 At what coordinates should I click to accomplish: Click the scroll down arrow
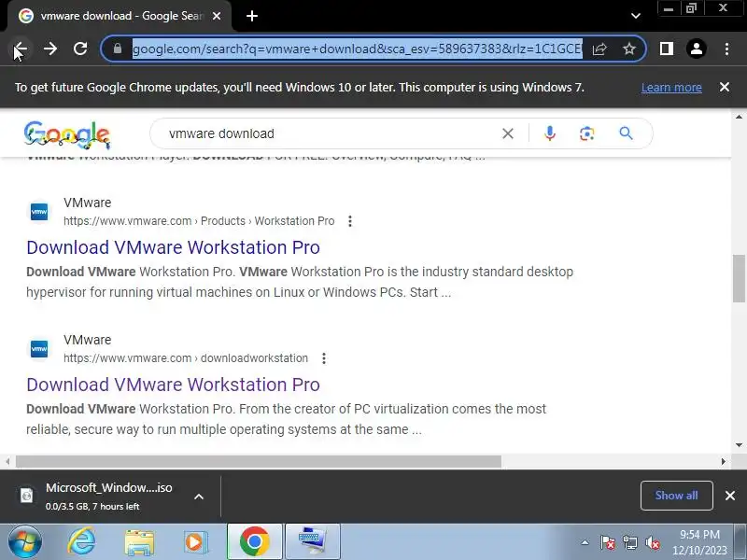[739, 445]
